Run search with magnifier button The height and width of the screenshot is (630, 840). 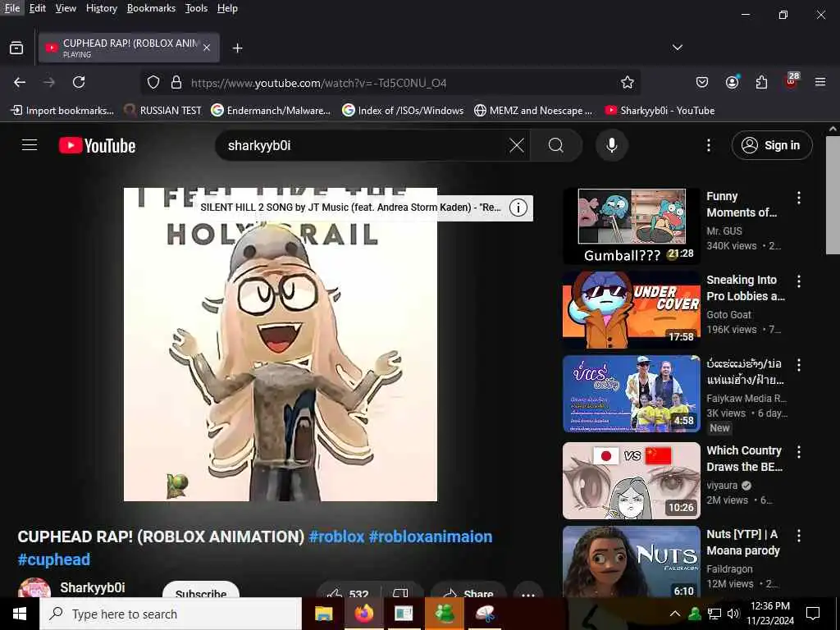pyautogui.click(x=556, y=145)
